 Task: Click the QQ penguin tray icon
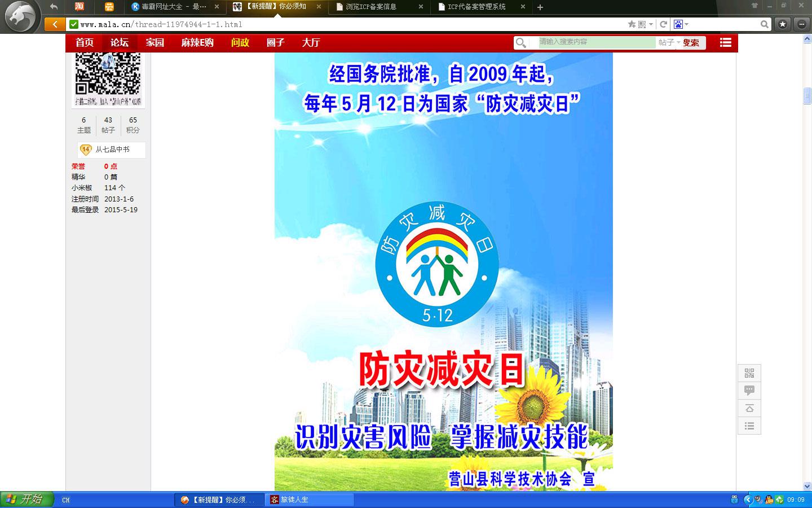(769, 500)
